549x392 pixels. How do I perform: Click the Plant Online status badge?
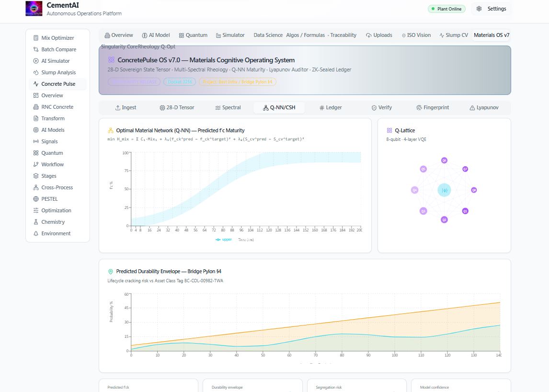pos(447,9)
